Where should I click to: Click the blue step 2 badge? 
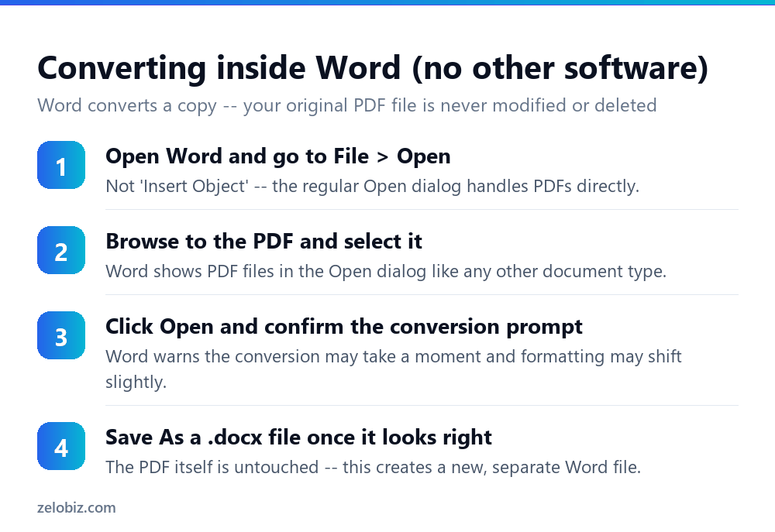(61, 250)
